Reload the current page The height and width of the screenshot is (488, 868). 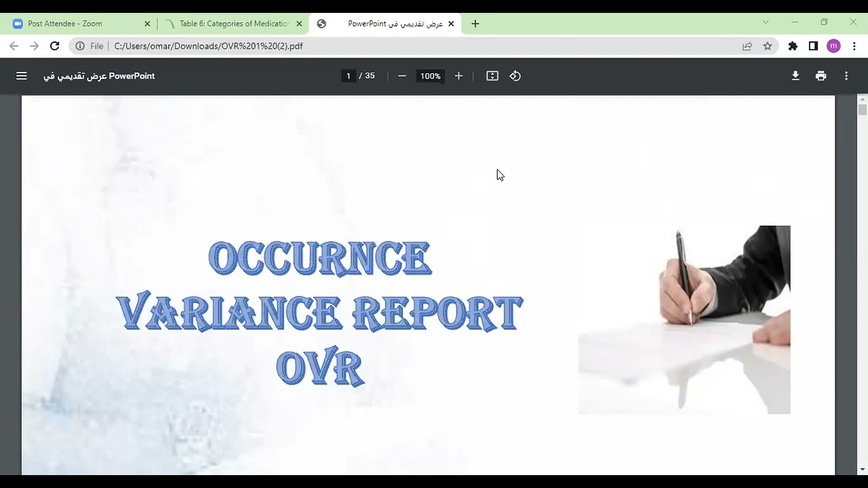pos(55,46)
